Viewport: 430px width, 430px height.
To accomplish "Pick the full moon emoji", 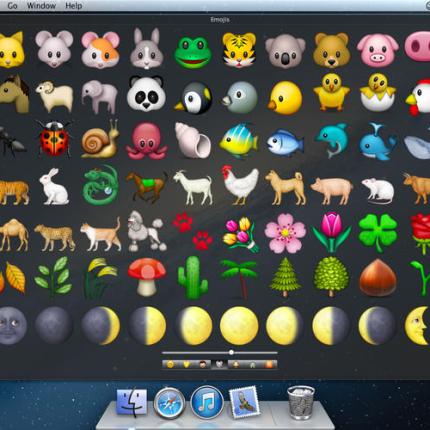I will [239, 326].
